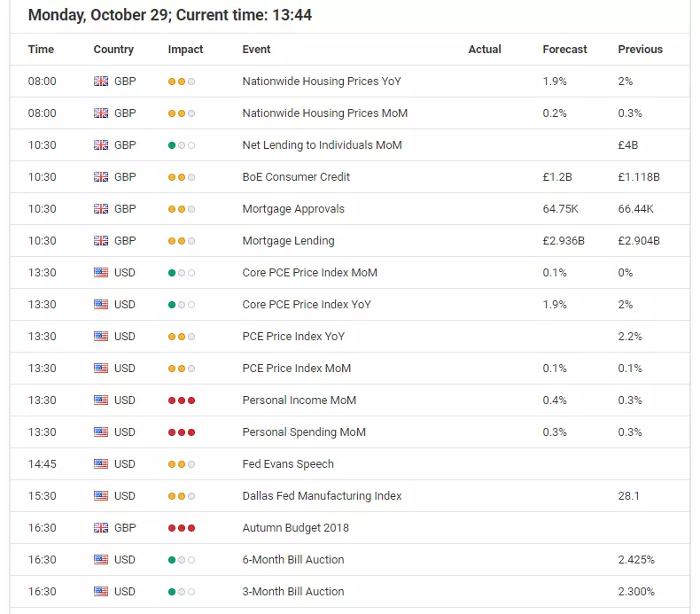Click the date and current time heading
The image size is (700, 614).
pos(170,15)
